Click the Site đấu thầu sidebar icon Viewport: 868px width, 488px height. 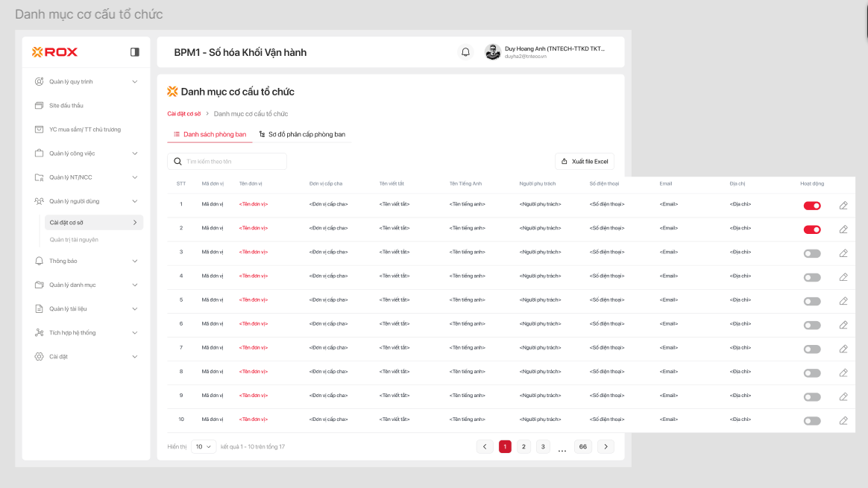point(40,106)
